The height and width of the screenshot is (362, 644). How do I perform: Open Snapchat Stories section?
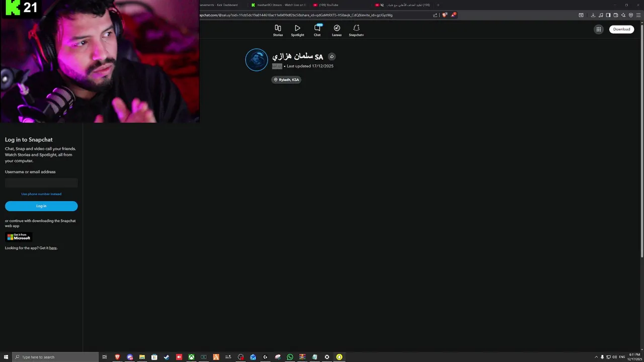pos(278,30)
